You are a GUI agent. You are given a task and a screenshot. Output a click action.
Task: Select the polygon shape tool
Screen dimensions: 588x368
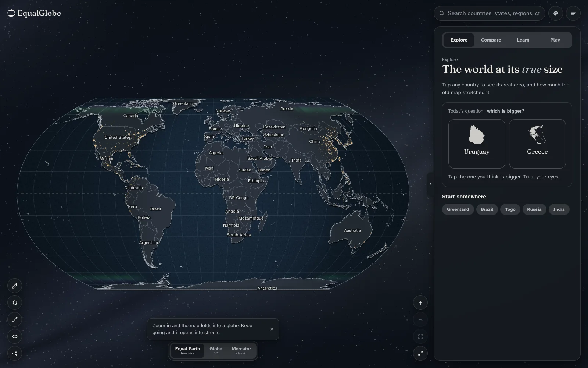(x=15, y=302)
